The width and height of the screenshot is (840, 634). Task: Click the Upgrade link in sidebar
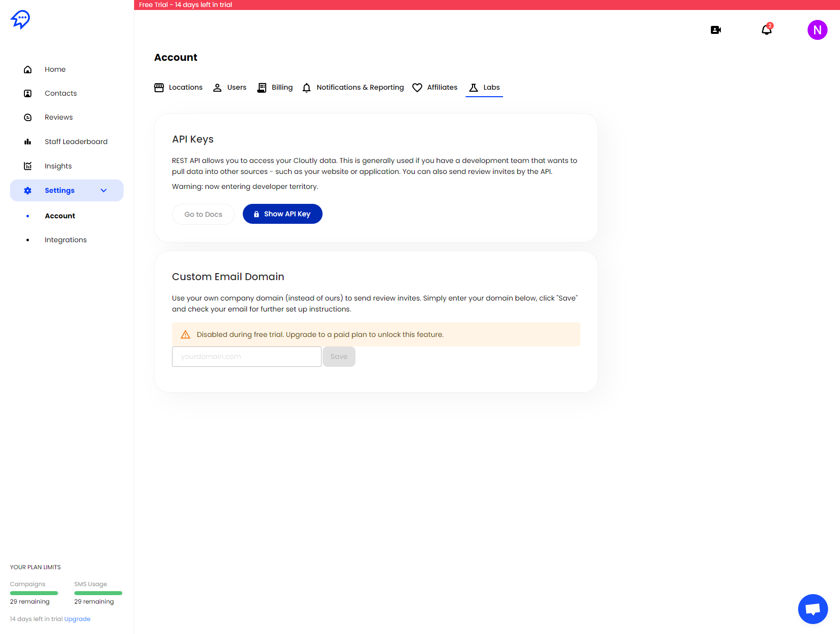coord(77,619)
